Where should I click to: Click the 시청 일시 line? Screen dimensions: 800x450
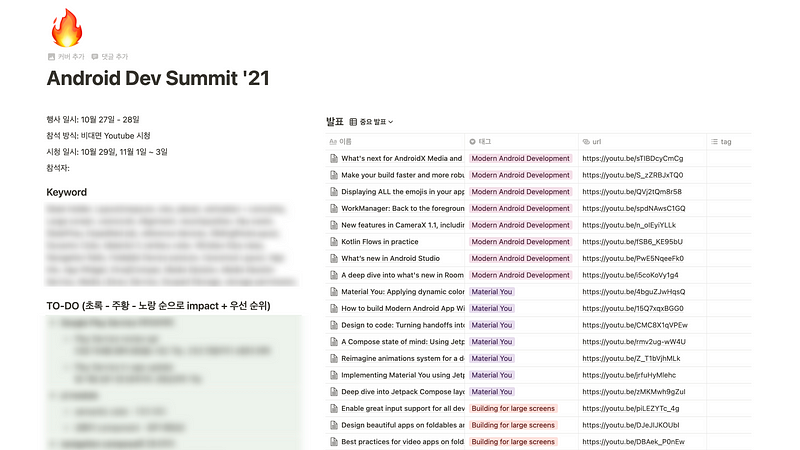(x=107, y=152)
